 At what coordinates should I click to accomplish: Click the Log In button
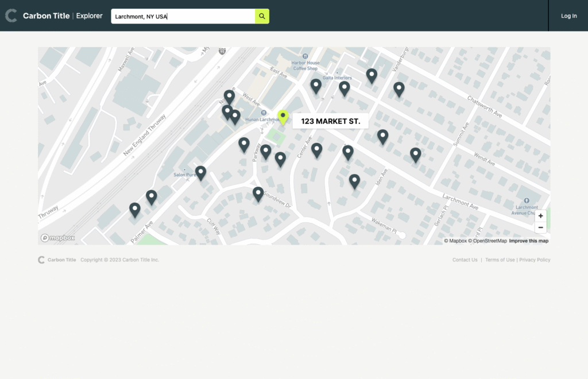click(568, 16)
